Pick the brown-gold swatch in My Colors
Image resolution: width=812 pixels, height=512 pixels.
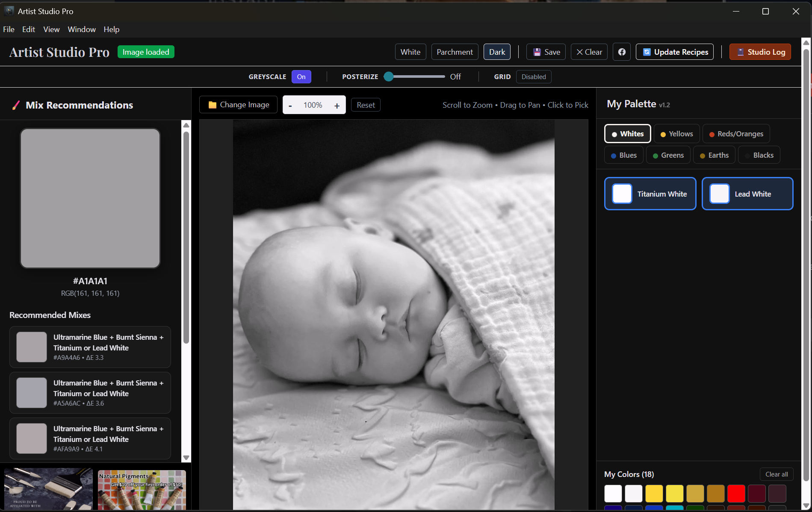click(715, 494)
